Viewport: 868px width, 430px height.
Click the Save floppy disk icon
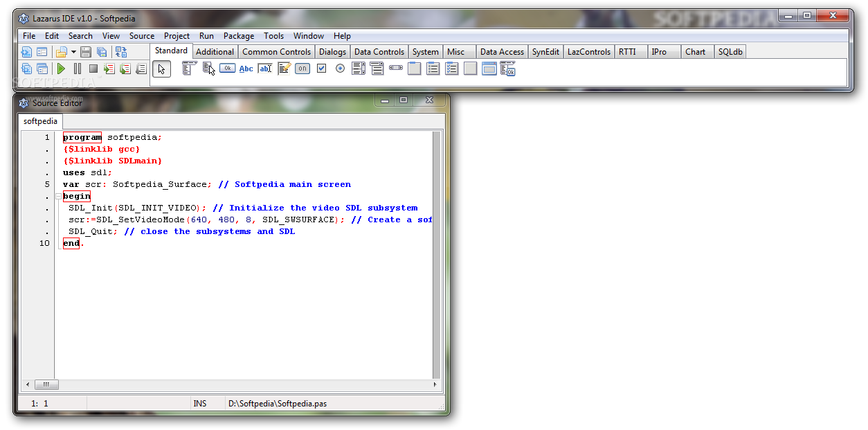[x=86, y=52]
